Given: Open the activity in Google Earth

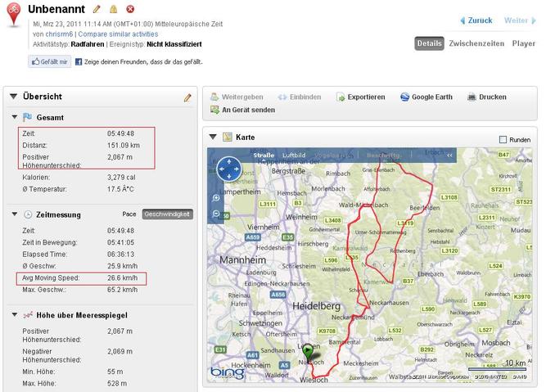Looking at the screenshot, I should coord(426,97).
